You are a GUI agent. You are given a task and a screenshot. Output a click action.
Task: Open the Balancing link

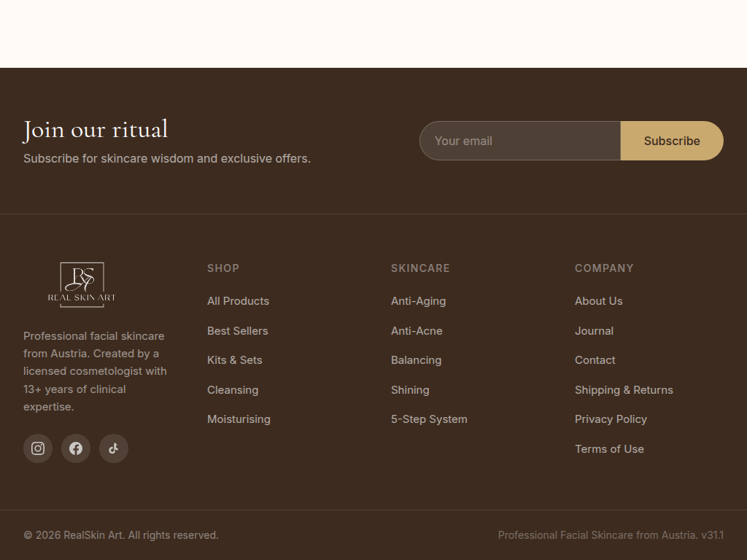click(x=416, y=359)
